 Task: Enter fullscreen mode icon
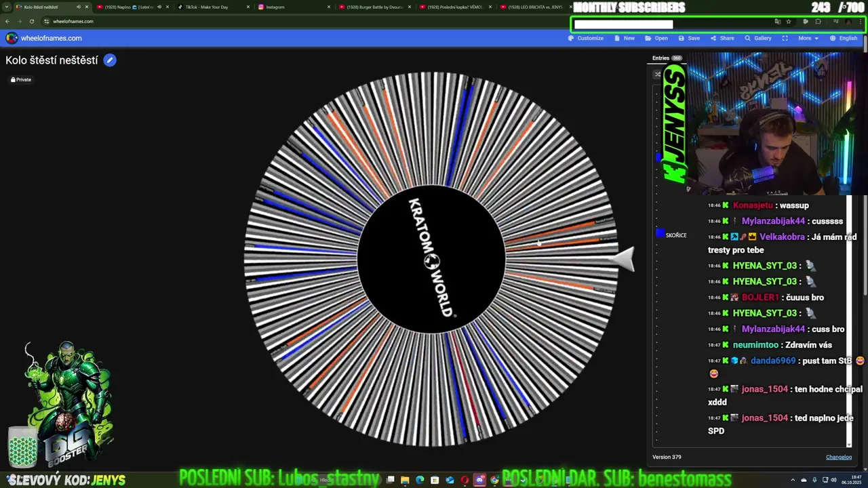(x=785, y=38)
